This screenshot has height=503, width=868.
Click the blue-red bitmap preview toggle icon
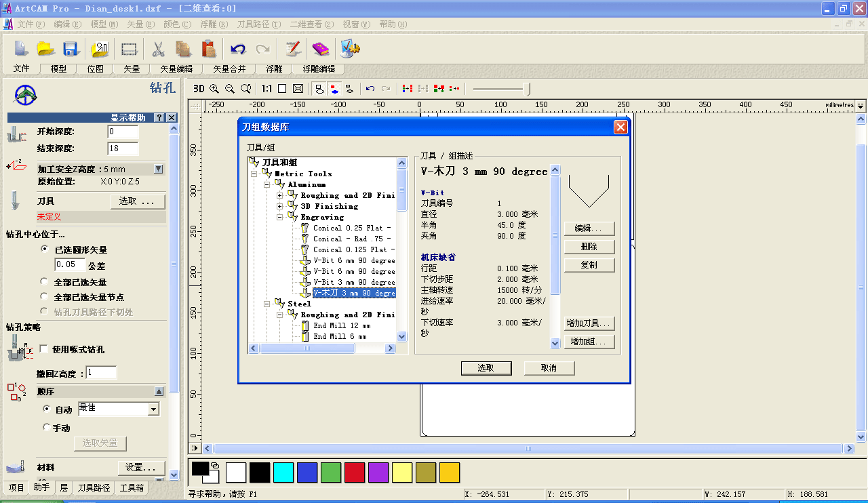click(x=334, y=89)
